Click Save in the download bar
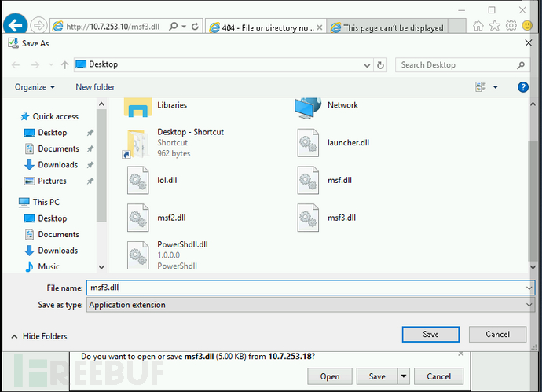 pos(377,376)
